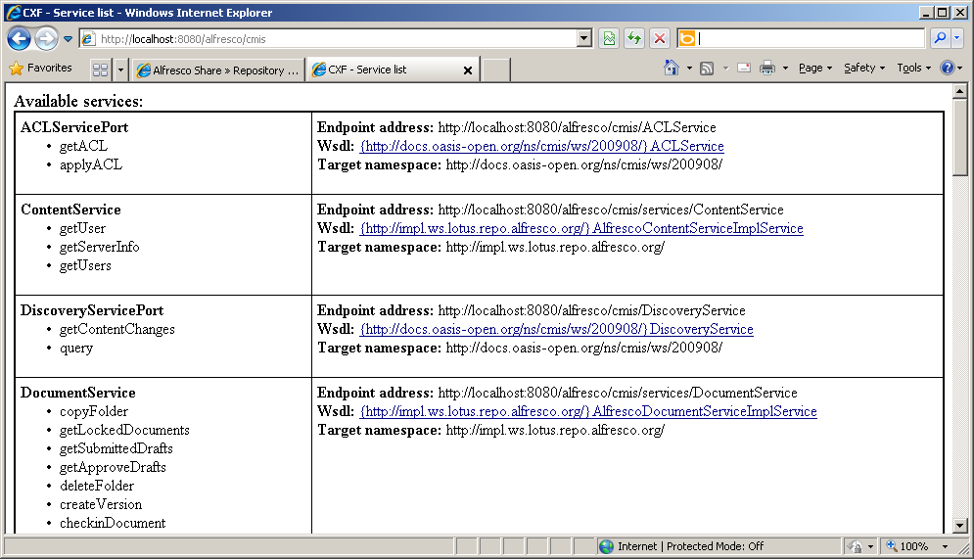This screenshot has width=974, height=560.
Task: Click the deleteFolder operation text
Action: [x=97, y=486]
